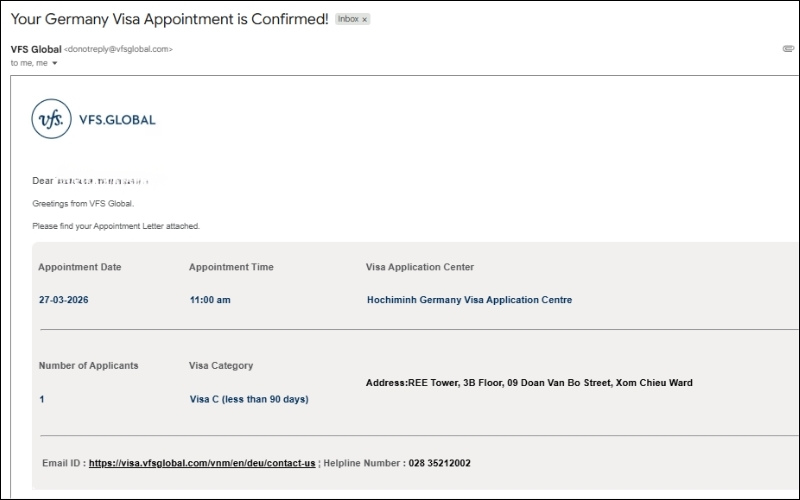800x500 pixels.
Task: Open the VFS Global contact-us link
Action: [202, 463]
